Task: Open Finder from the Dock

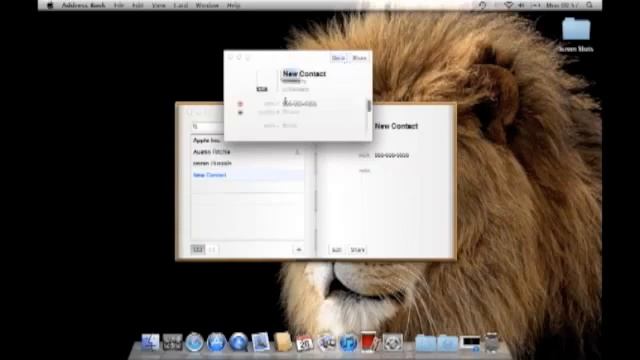Action: [x=150, y=342]
